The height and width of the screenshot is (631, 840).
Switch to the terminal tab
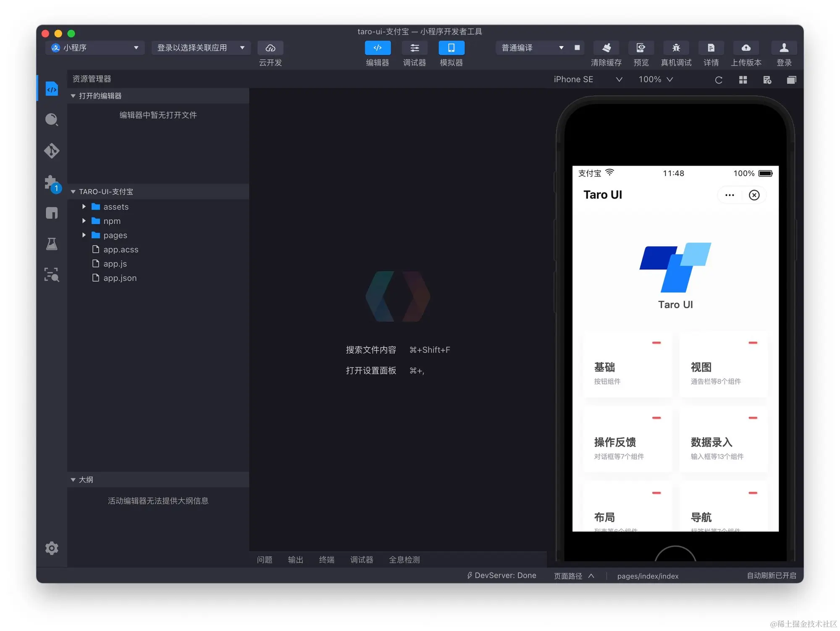tap(326, 560)
